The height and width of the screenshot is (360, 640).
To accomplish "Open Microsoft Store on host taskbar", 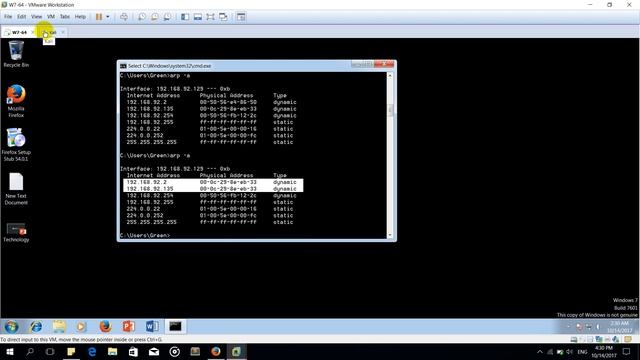I will click(x=133, y=351).
